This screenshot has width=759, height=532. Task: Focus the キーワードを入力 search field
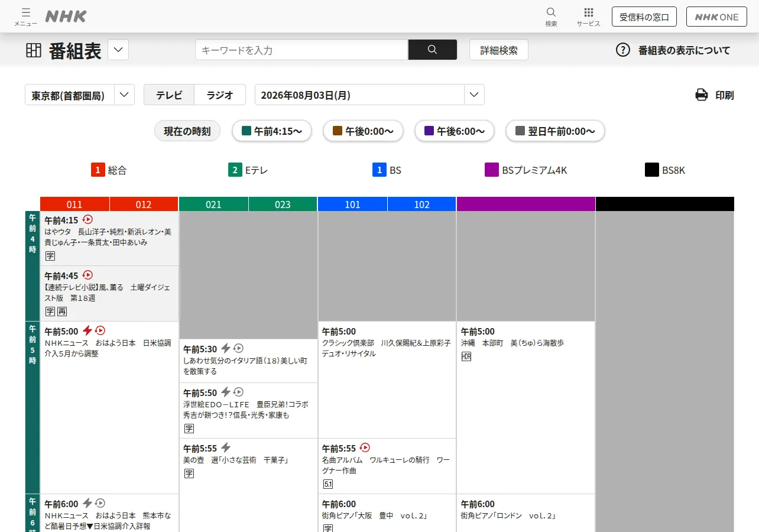301,50
